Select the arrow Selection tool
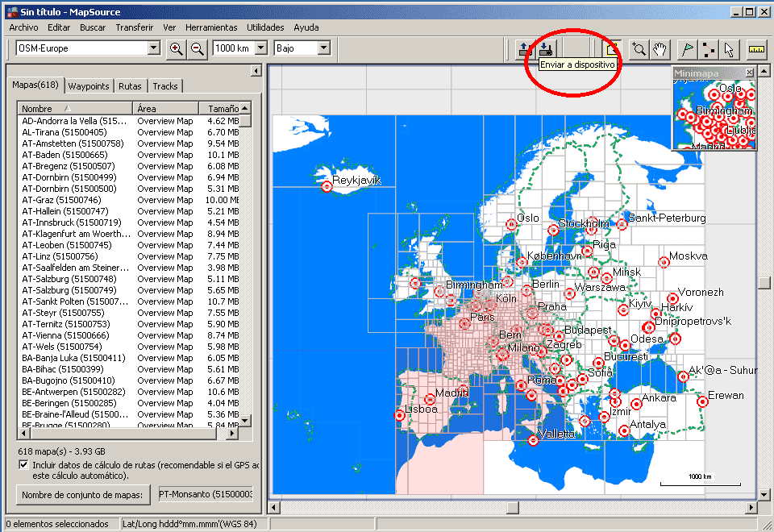 pyautogui.click(x=729, y=49)
